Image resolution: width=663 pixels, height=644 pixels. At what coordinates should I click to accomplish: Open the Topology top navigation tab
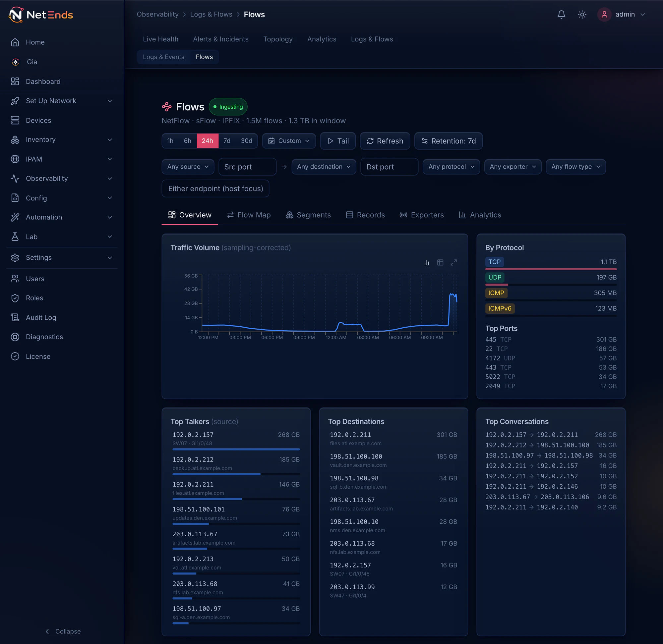click(x=278, y=39)
